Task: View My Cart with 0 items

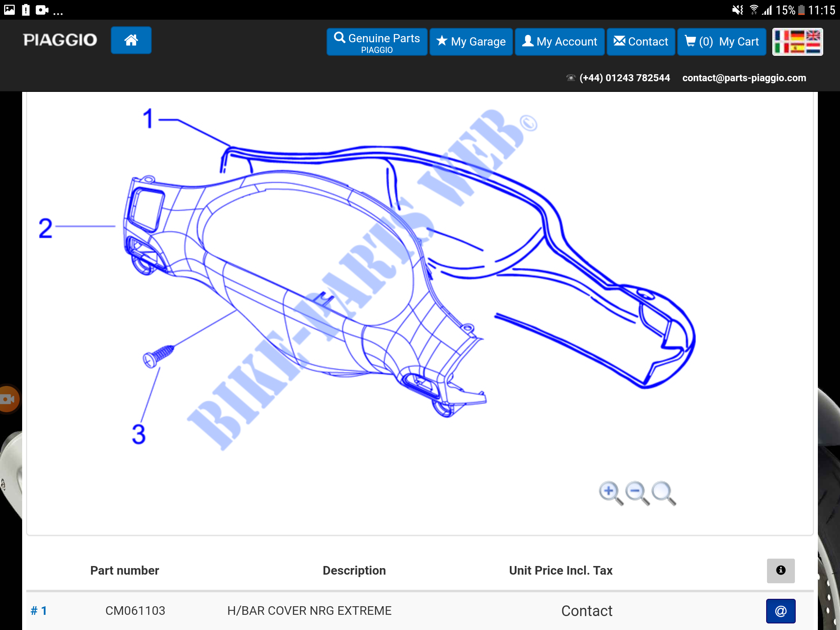Action: [721, 42]
